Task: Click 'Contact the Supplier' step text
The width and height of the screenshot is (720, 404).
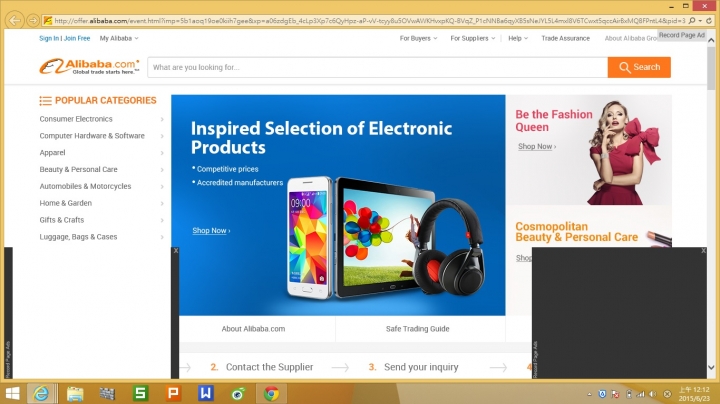Action: [270, 367]
